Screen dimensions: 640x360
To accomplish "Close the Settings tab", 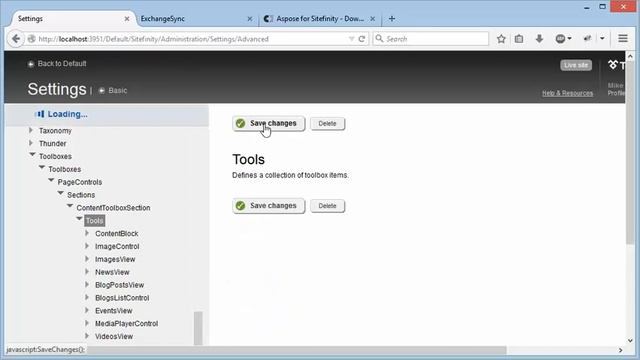I will [x=127, y=19].
